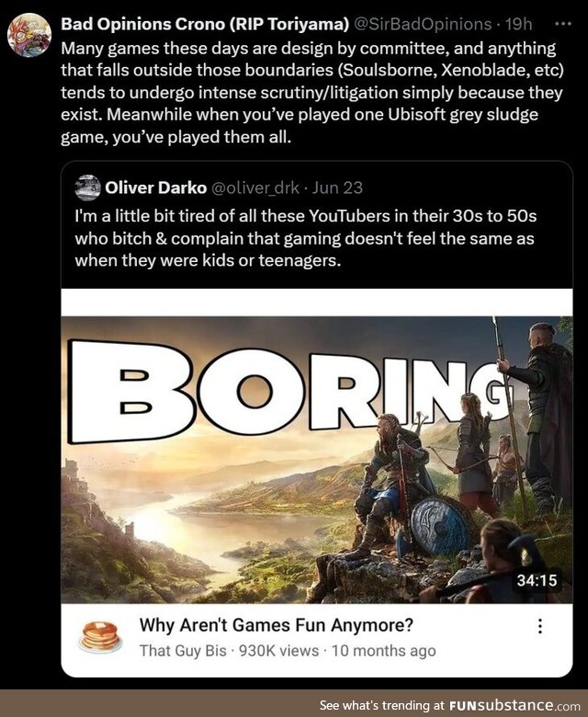Click the That Guy Bis channel name
Image resolution: width=588 pixels, height=717 pixels.
pos(183,650)
